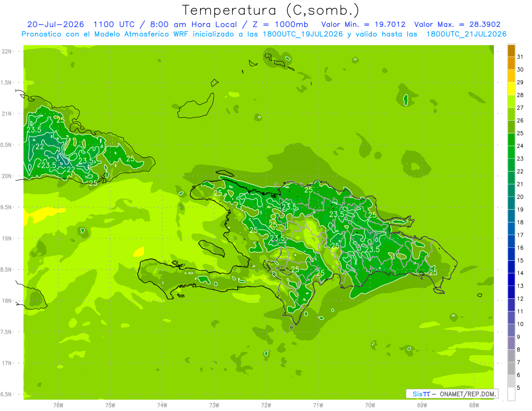Click the "21N" latitude axis label
Screen dimensions: 532x411
7,114
